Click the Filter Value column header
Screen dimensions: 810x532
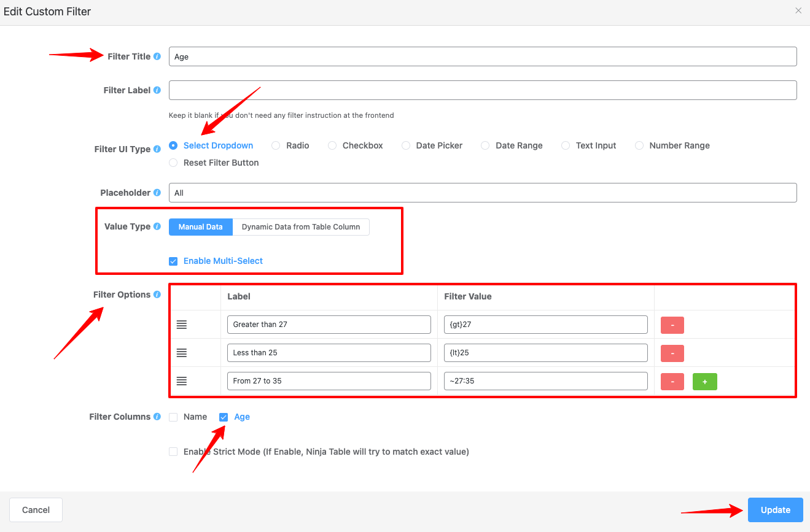tap(468, 296)
